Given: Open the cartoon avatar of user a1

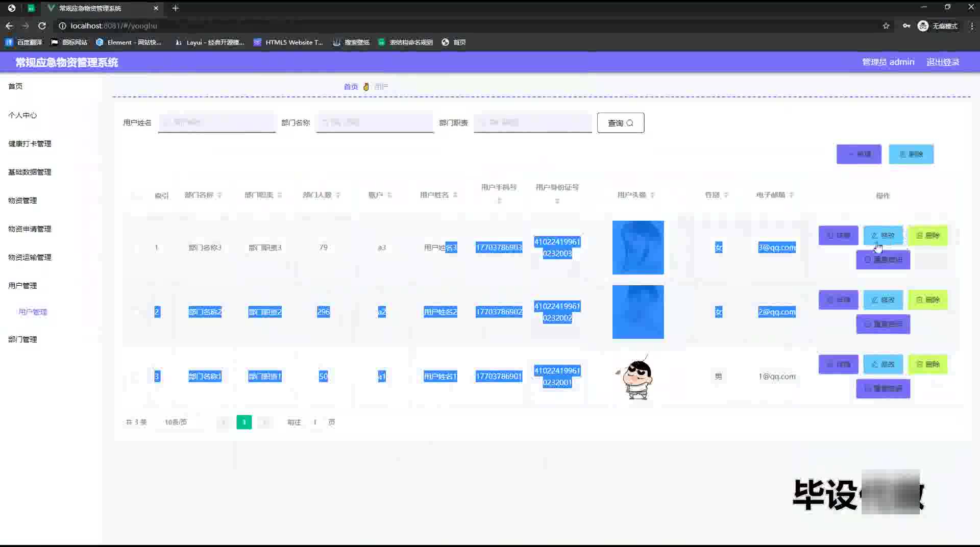Looking at the screenshot, I should [638, 378].
